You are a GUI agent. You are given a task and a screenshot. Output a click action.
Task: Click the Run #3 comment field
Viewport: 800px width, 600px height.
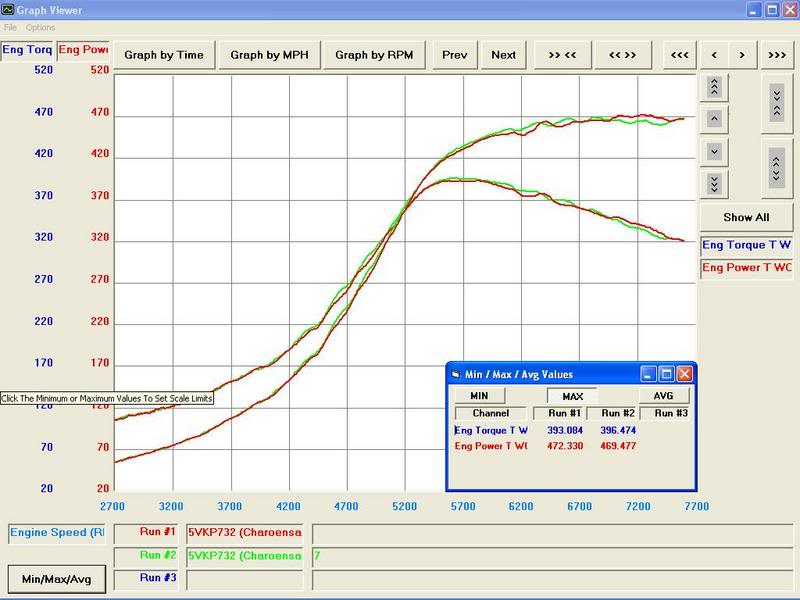[x=553, y=580]
